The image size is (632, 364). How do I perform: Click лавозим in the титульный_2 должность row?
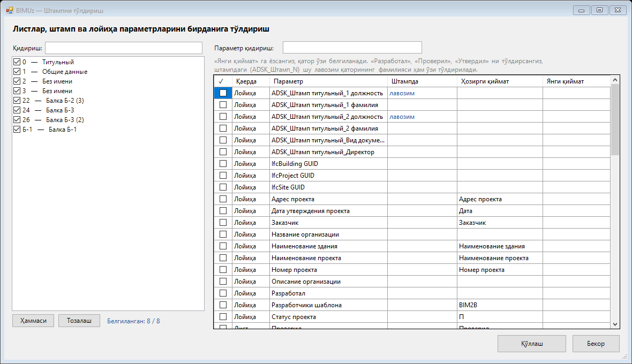(402, 117)
